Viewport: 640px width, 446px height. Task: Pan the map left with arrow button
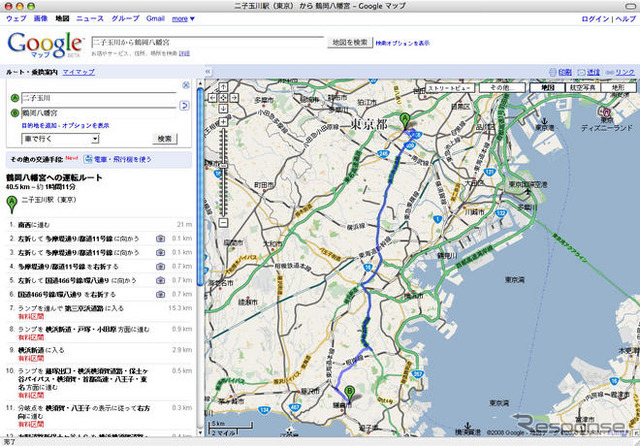click(213, 98)
